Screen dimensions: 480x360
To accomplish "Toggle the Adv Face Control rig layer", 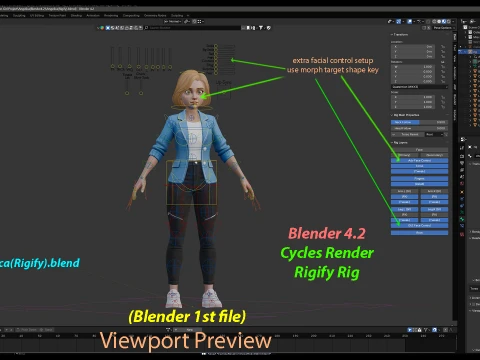I will tap(419, 160).
